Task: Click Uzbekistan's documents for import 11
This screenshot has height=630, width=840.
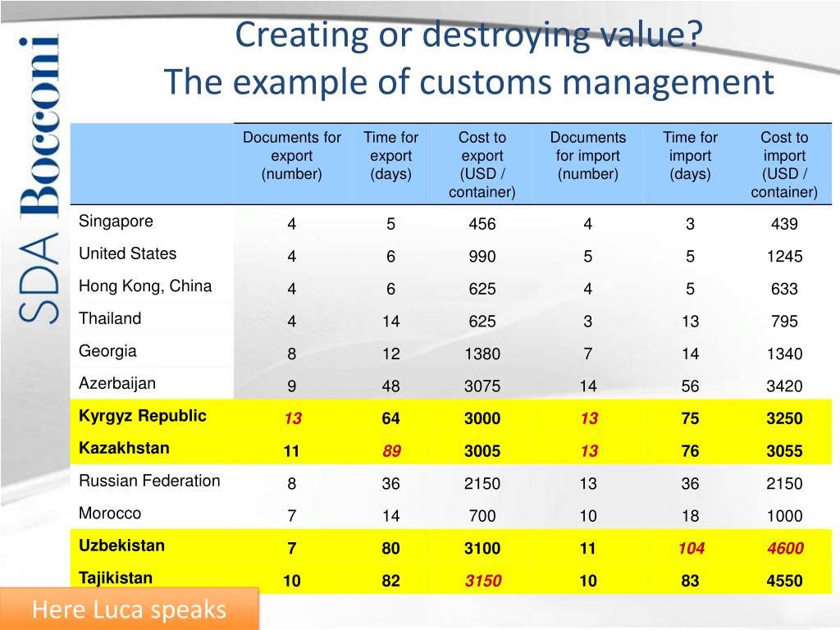Action: point(587,549)
